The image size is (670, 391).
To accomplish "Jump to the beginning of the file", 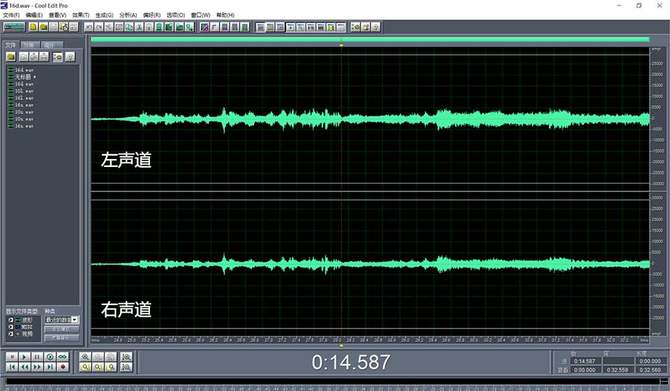I will 12,367.
